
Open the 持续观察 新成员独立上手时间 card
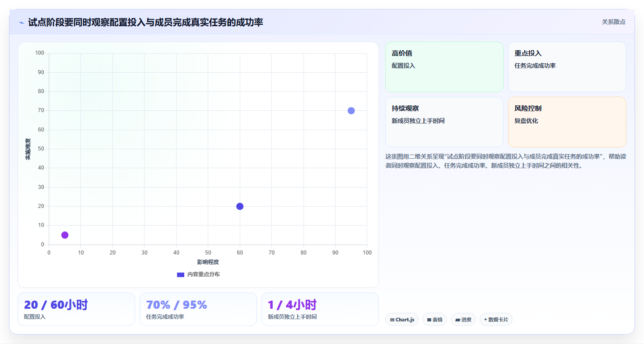point(444,122)
